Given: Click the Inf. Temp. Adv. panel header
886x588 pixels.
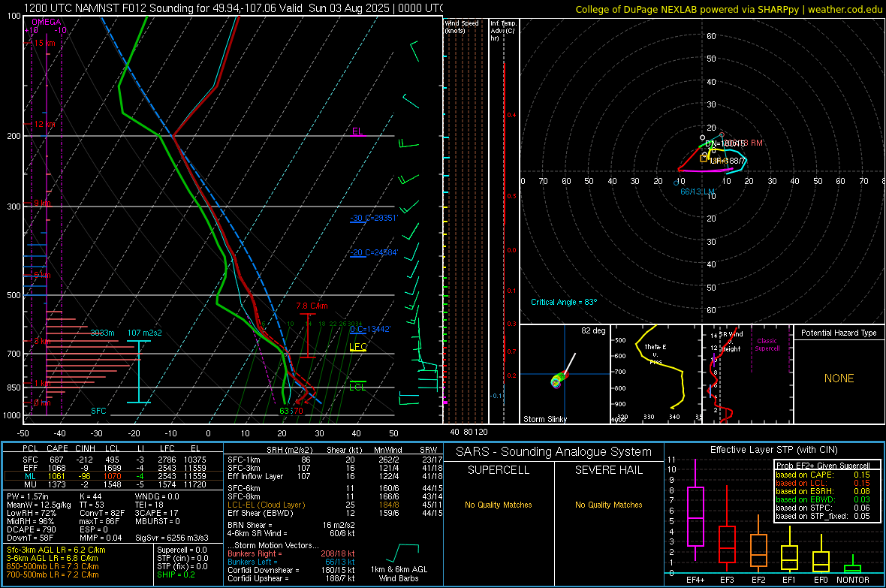Looking at the screenshot, I should point(503,31).
